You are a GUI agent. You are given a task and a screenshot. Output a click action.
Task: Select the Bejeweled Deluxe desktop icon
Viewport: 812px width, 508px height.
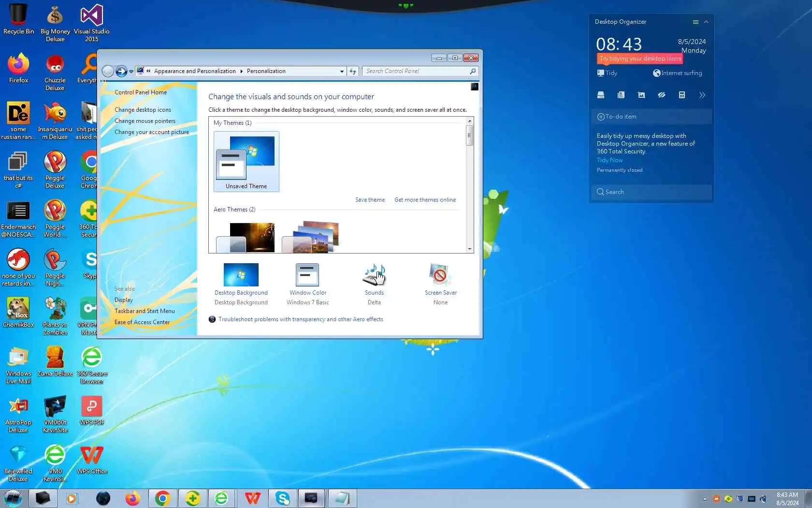pos(18,463)
